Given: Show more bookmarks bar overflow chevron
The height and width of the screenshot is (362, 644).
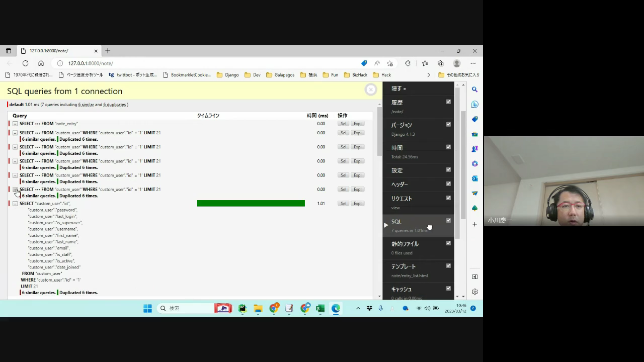Looking at the screenshot, I should point(429,75).
